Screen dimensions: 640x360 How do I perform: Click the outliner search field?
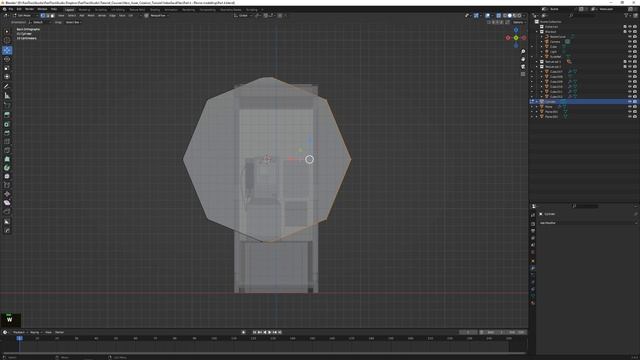pos(583,16)
